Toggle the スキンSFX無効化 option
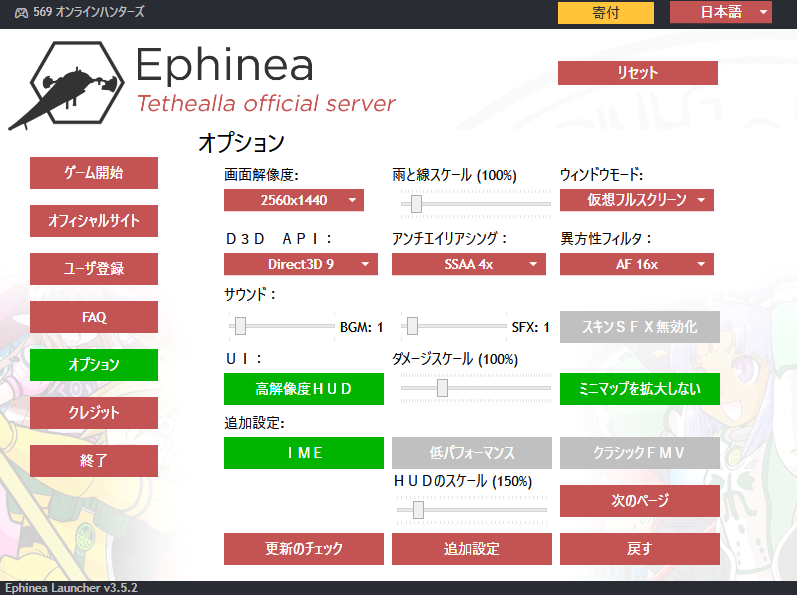The image size is (797, 595). [x=639, y=327]
